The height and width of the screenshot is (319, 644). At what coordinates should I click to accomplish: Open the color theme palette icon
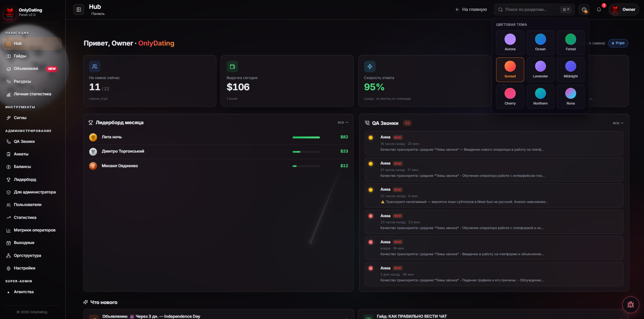click(x=584, y=10)
